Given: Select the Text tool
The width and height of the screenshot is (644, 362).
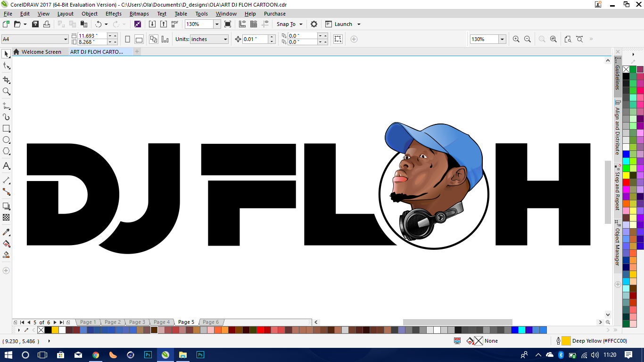Looking at the screenshot, I should 6,166.
